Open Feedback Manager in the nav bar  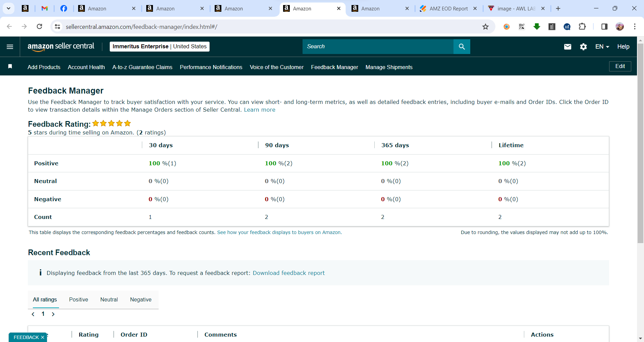(334, 67)
